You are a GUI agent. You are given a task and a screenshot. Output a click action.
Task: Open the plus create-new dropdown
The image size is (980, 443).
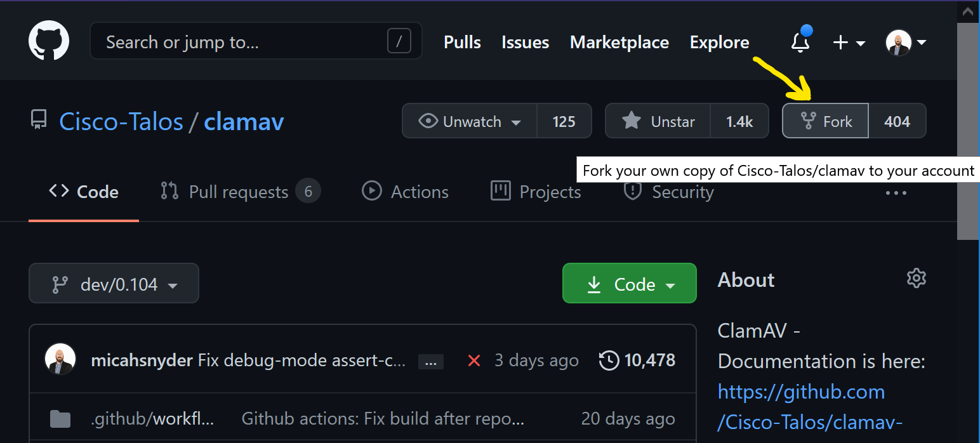pos(849,43)
